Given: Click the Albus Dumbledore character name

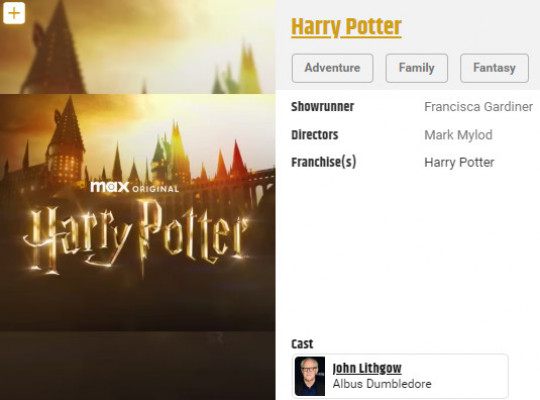Looking at the screenshot, I should [x=382, y=384].
